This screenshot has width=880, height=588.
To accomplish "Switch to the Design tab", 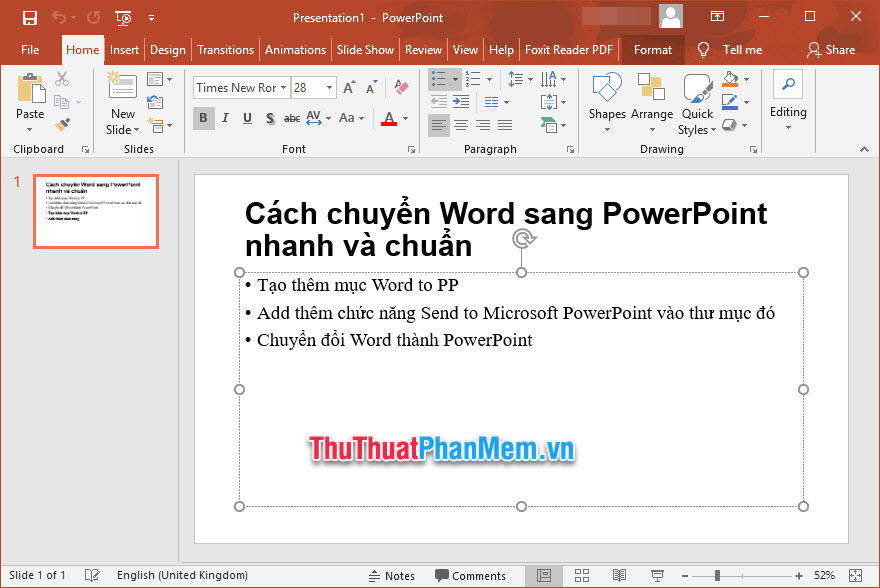I will coord(167,49).
